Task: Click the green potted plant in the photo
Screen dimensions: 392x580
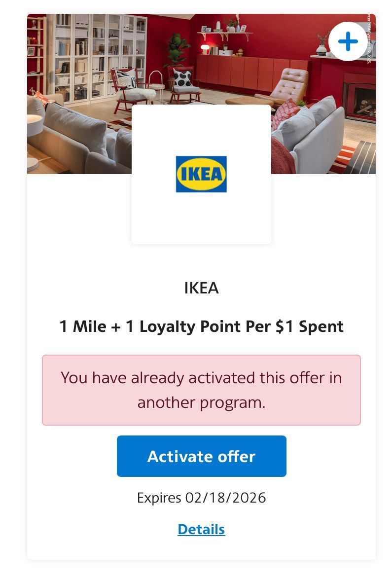Action: [x=178, y=49]
